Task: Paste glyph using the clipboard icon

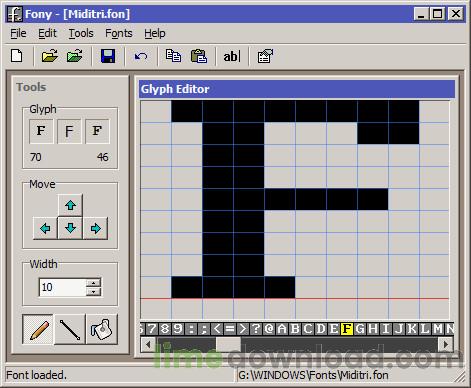Action: coord(199,56)
